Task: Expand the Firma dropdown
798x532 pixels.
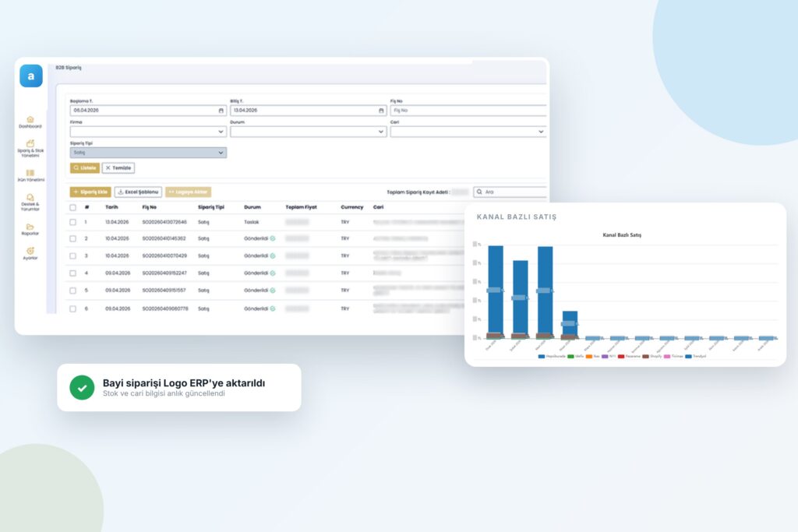Action: click(x=148, y=132)
